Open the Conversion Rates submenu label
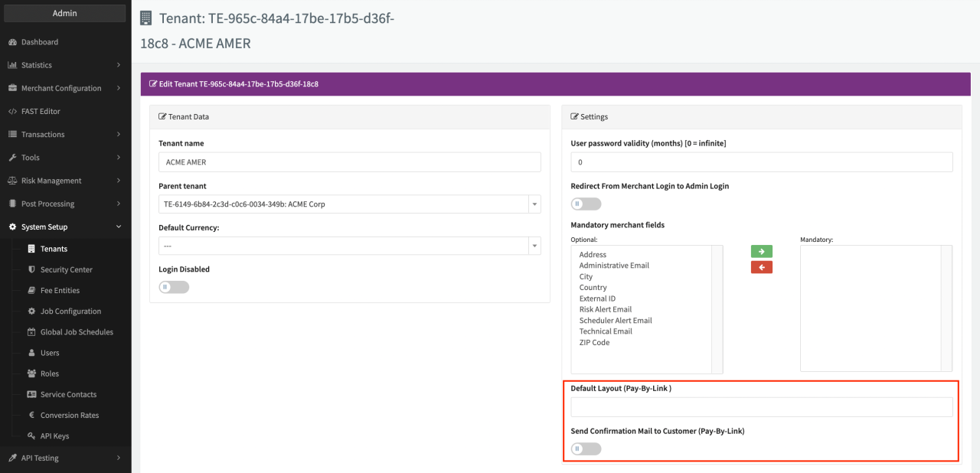The width and height of the screenshot is (980, 473). [70, 415]
